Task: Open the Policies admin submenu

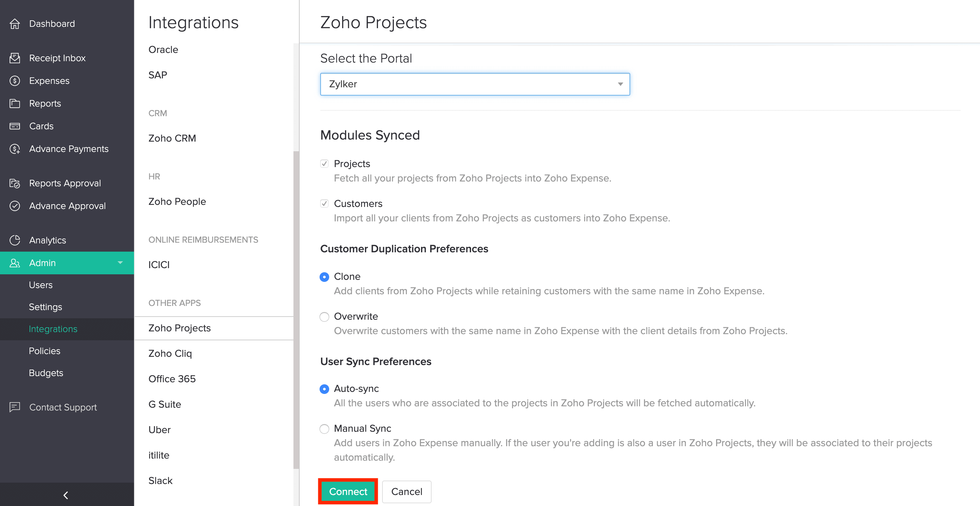Action: click(45, 351)
